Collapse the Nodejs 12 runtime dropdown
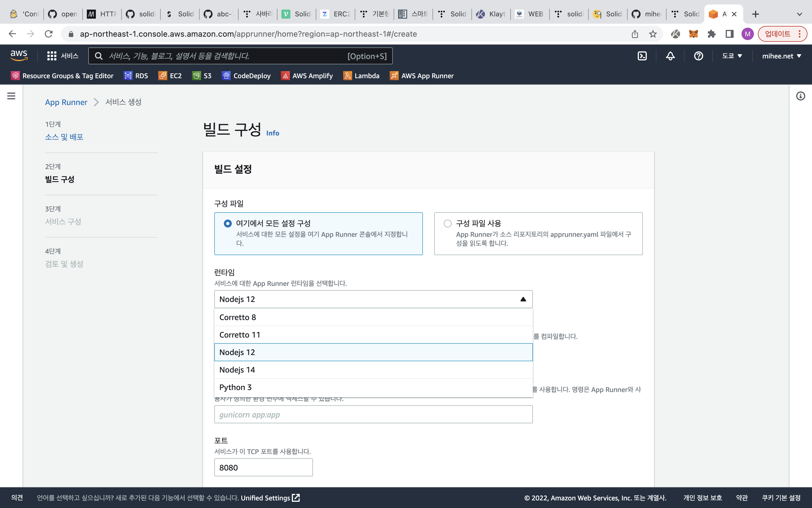The image size is (812, 508). click(373, 299)
